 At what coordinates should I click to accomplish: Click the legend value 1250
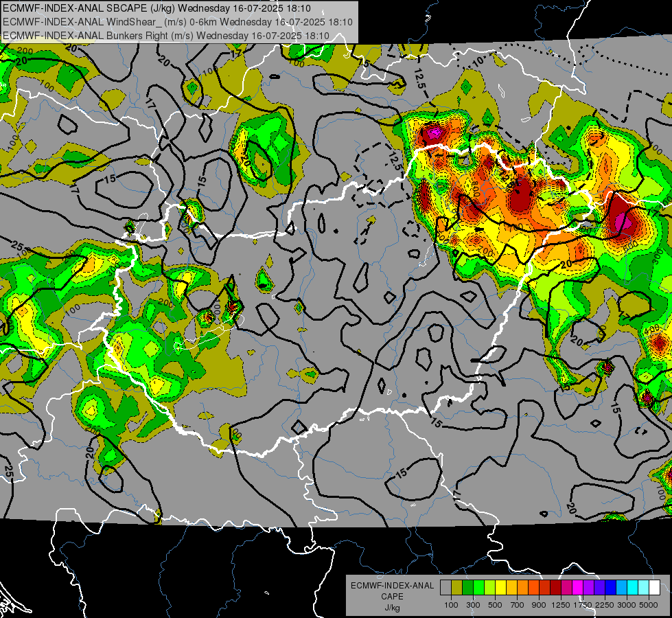(561, 605)
